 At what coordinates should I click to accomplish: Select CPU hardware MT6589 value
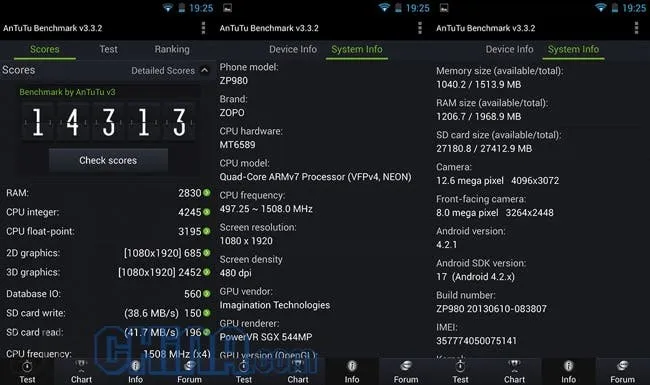238,145
